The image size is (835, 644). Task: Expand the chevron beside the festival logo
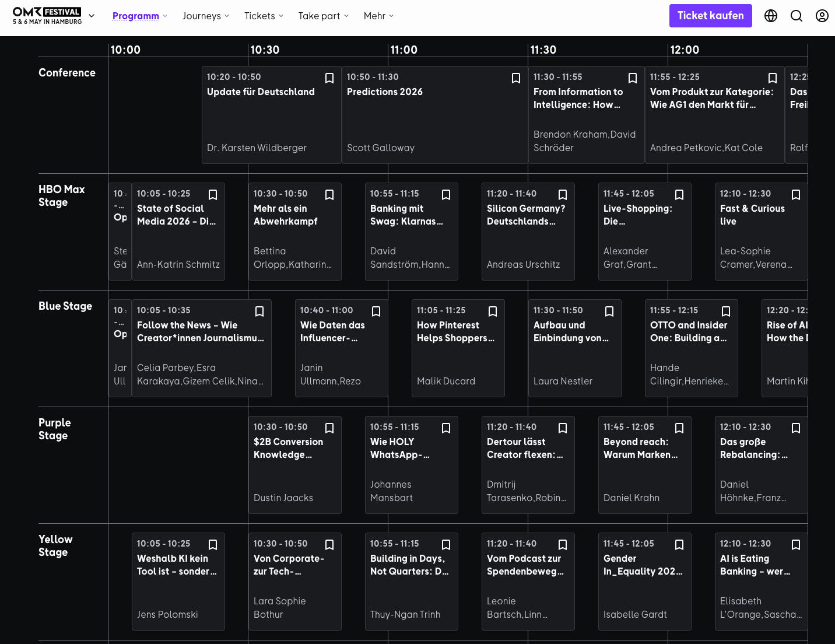(92, 17)
